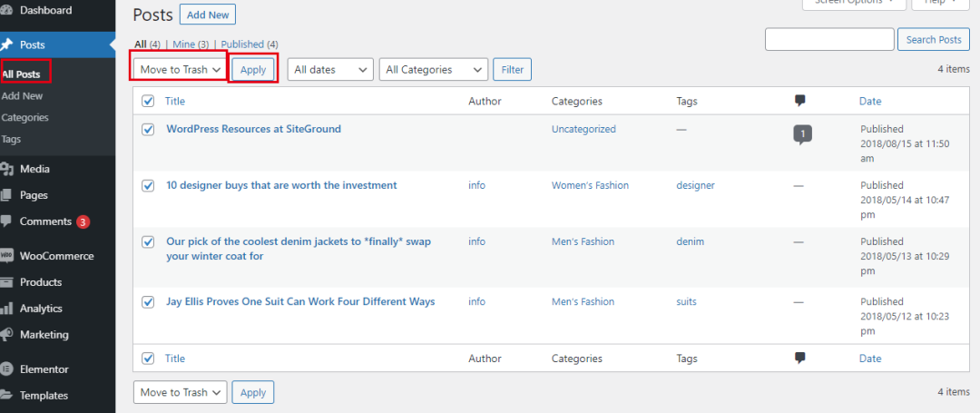Switch to the Published posts view
980x413 pixels.
click(249, 44)
